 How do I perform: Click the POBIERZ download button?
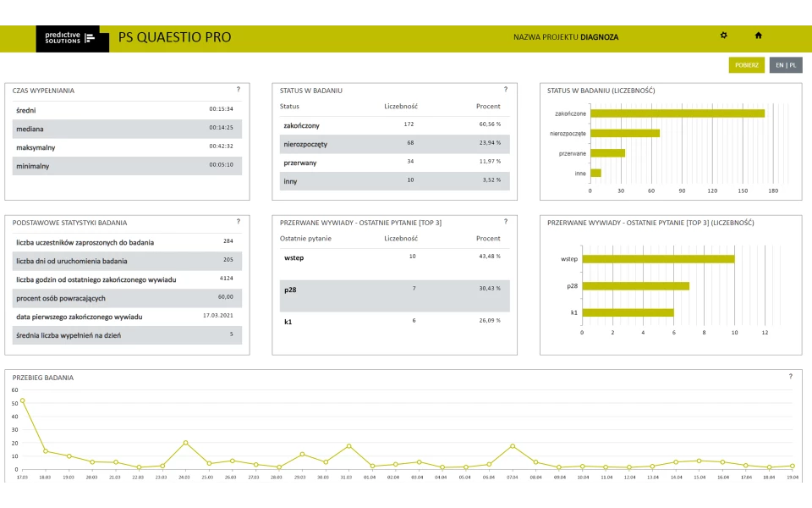click(746, 65)
